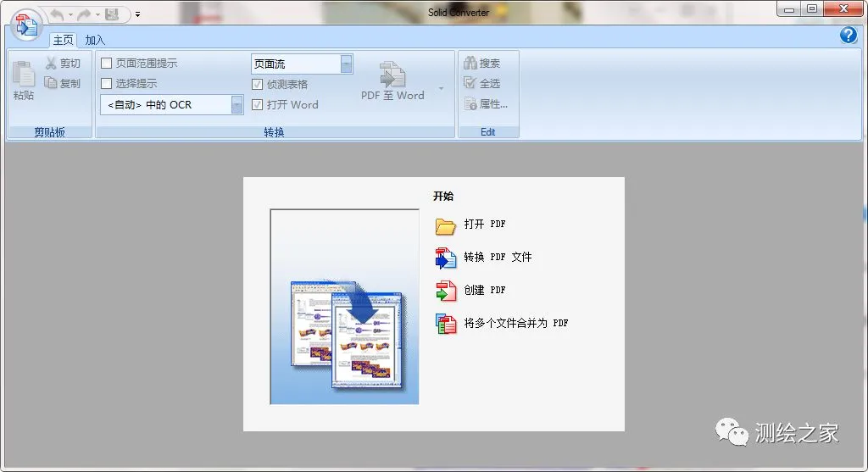Click the 复制 copy icon
This screenshot has width=868, height=472.
(x=51, y=83)
